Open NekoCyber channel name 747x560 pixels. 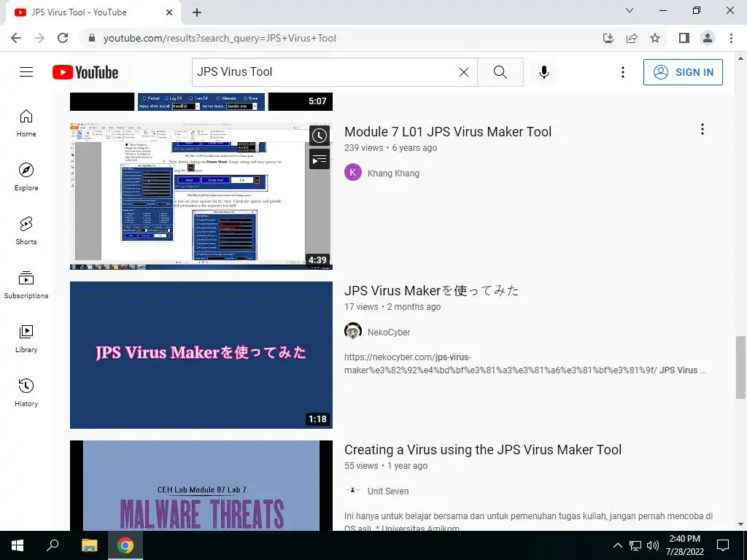pyautogui.click(x=389, y=332)
